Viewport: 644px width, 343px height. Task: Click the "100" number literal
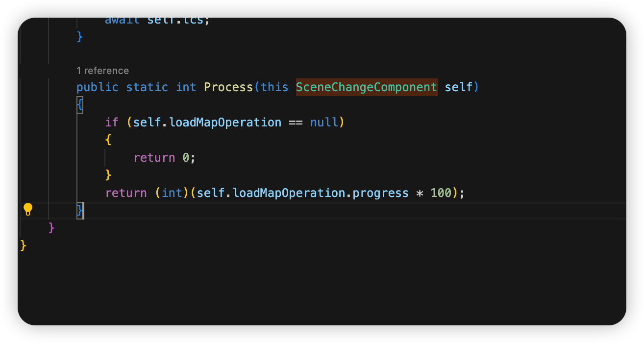(441, 193)
